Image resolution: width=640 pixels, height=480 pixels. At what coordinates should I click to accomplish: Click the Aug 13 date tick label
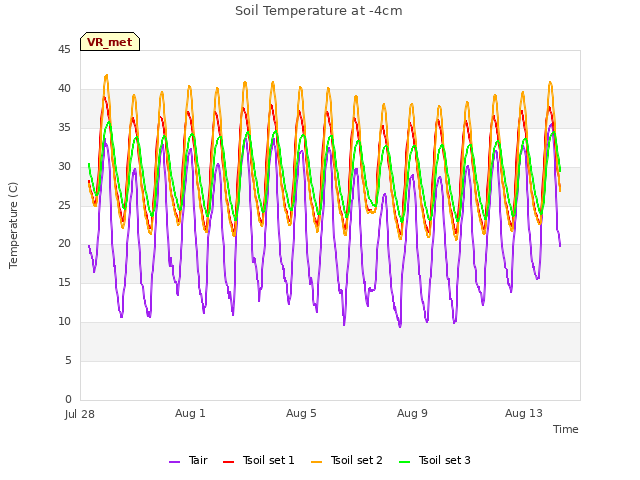(x=524, y=413)
